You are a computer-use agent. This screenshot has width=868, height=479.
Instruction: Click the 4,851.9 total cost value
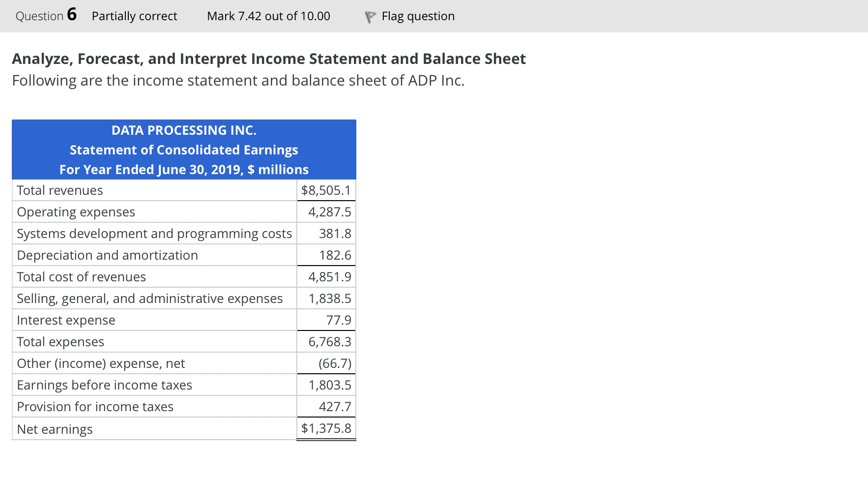(x=330, y=277)
